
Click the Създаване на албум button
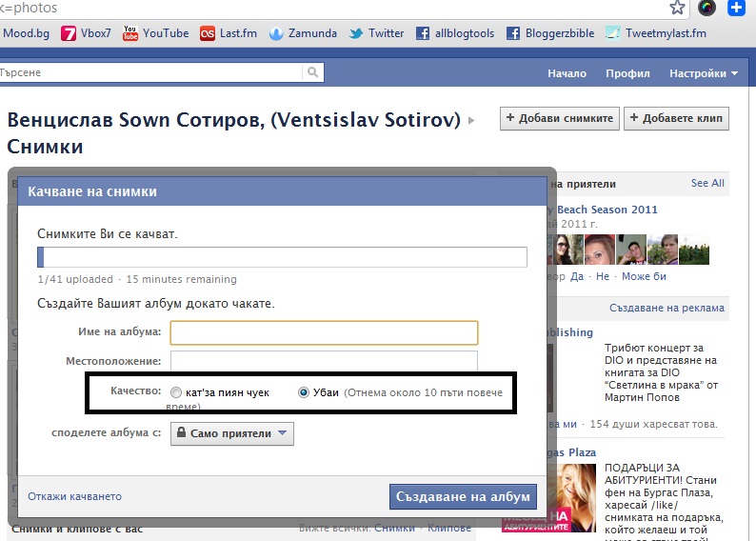pyautogui.click(x=463, y=496)
